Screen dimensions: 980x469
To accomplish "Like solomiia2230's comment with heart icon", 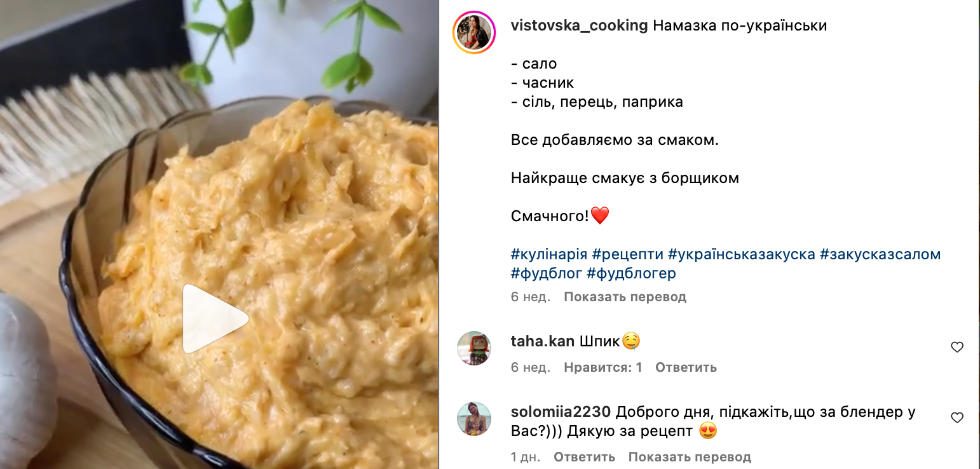I will pos(957,418).
